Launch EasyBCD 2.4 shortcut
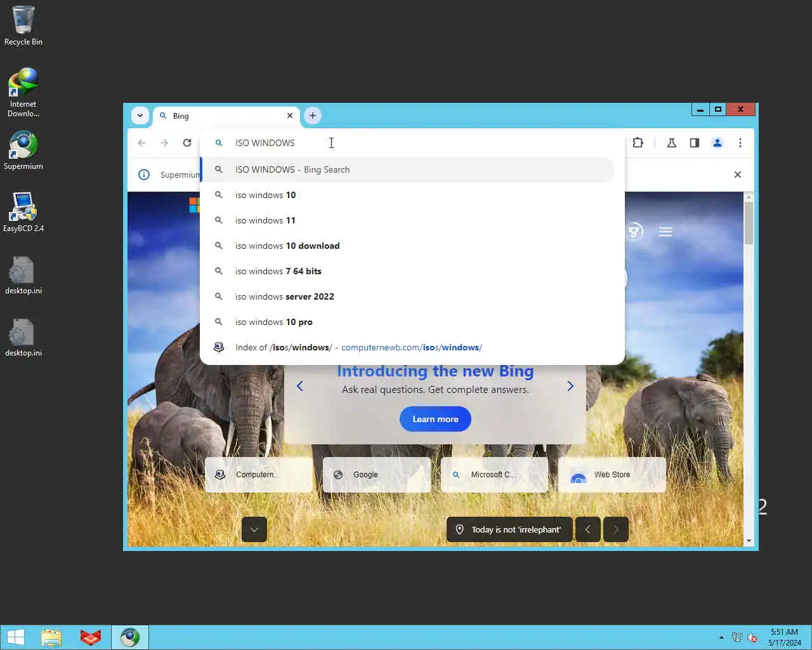Screen dimensions: 812x650 (x=23, y=213)
